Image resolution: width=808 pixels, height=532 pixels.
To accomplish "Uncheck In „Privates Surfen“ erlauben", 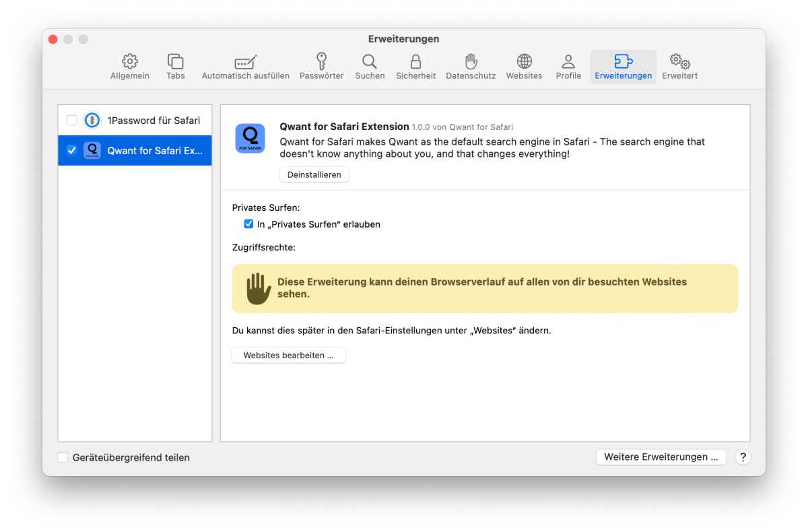I will [248, 224].
